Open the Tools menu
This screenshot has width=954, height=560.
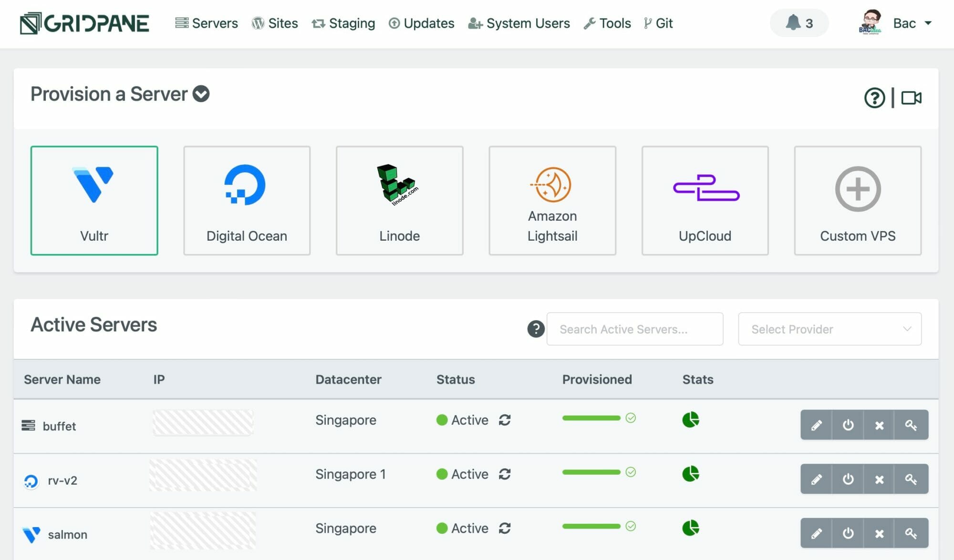tap(607, 23)
